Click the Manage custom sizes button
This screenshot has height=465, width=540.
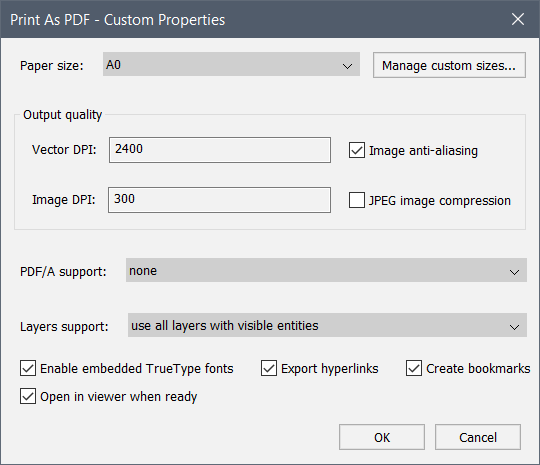449,65
